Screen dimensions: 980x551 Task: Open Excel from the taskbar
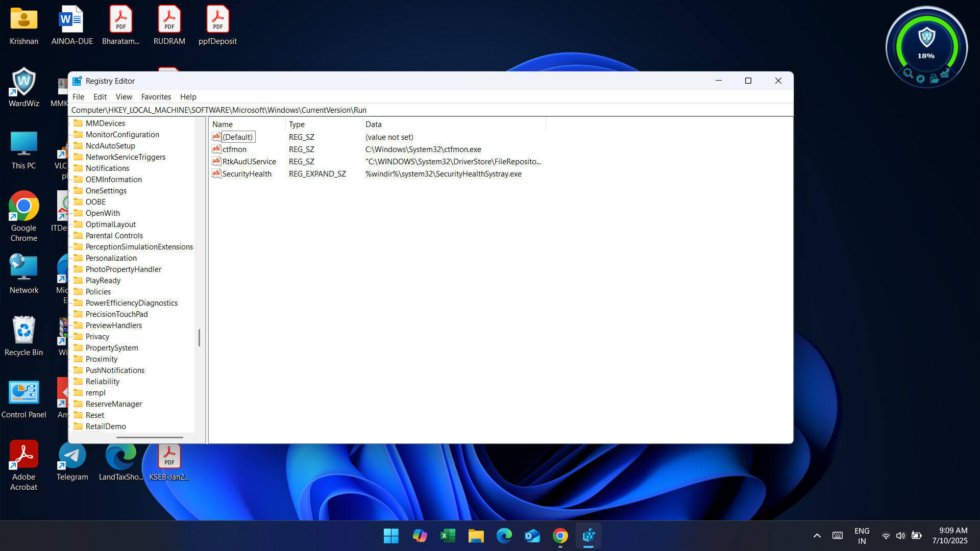pos(448,536)
